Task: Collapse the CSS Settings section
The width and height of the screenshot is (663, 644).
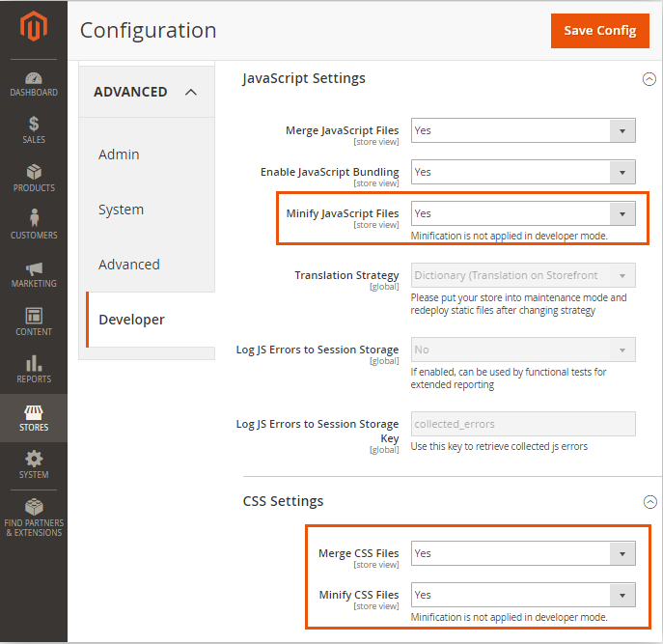Action: (649, 502)
